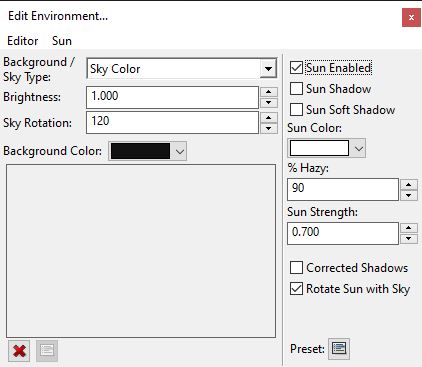
Task: Click the Sky Color selected value text
Action: pyautogui.click(x=115, y=69)
